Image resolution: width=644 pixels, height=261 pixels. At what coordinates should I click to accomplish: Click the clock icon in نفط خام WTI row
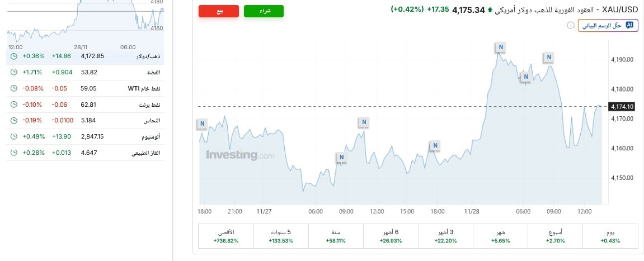point(13,88)
